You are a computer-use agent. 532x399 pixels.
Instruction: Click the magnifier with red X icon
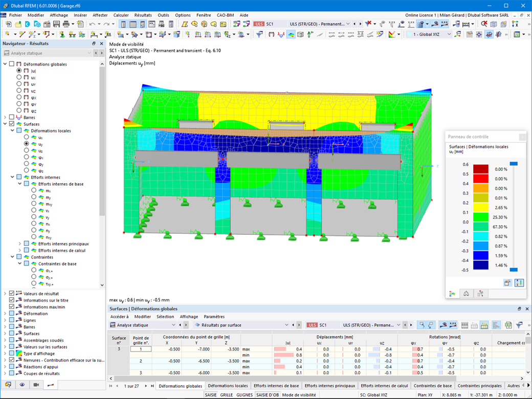pyautogui.click(x=484, y=24)
